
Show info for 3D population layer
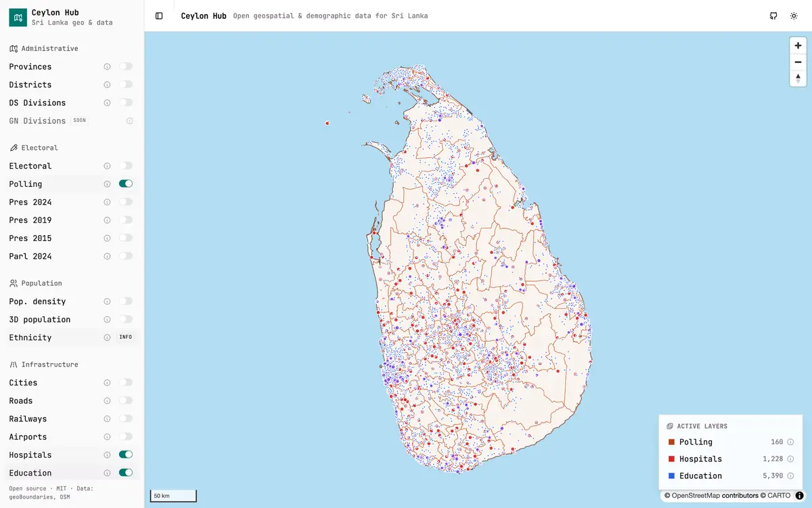107,320
